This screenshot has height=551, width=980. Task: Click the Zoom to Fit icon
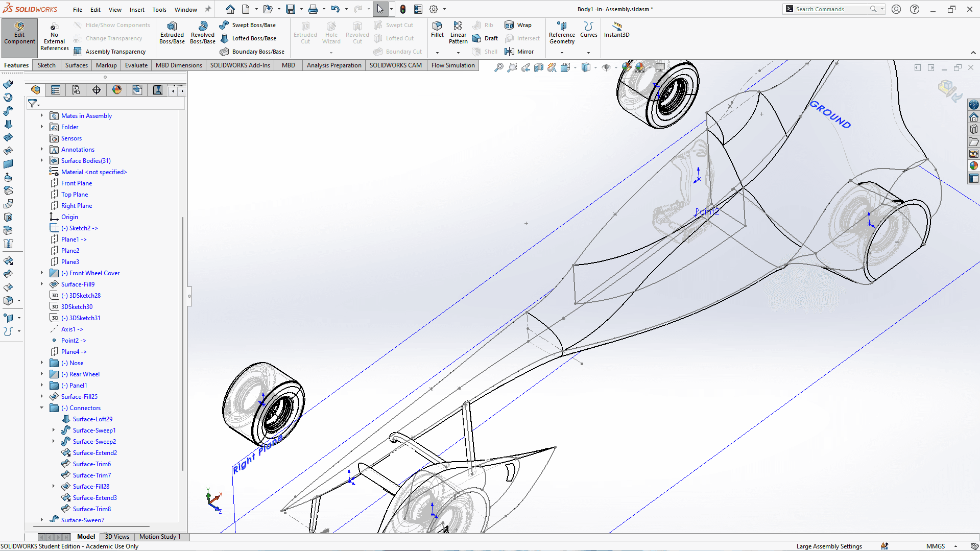pyautogui.click(x=499, y=67)
